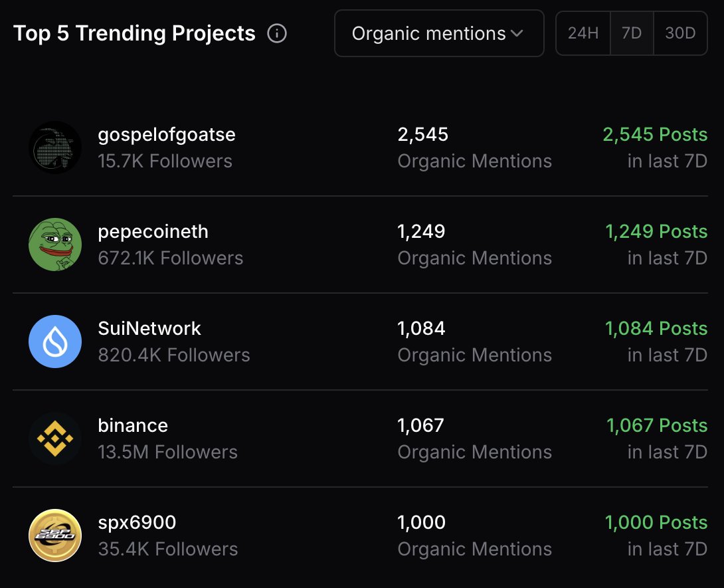Choose the 30D time range
This screenshot has height=588, width=724.
coord(680,33)
